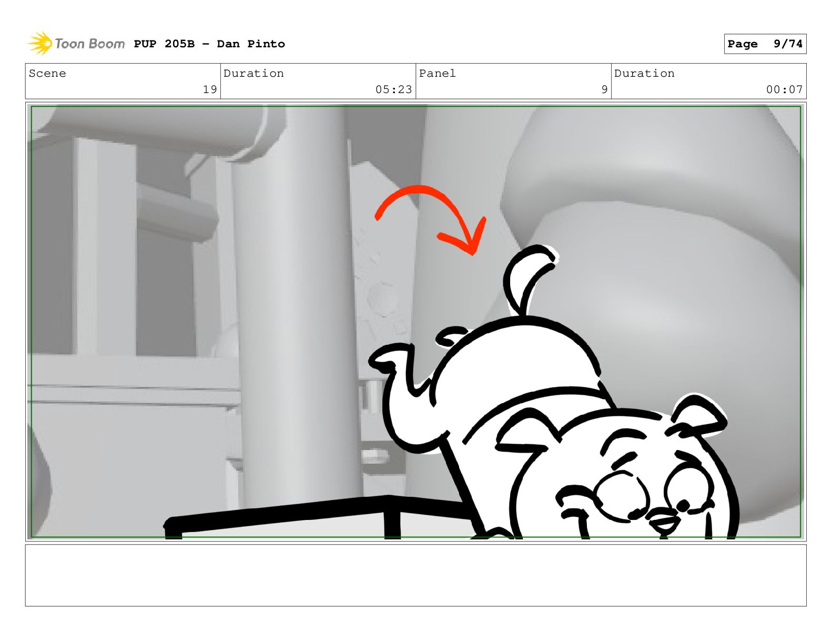832x644 pixels.
Task: Select the title text "PUP 205B – Dan Pinto"
Action: click(x=209, y=44)
